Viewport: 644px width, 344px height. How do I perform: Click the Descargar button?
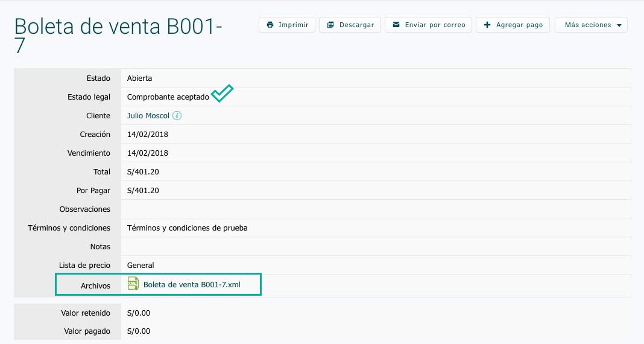point(350,25)
